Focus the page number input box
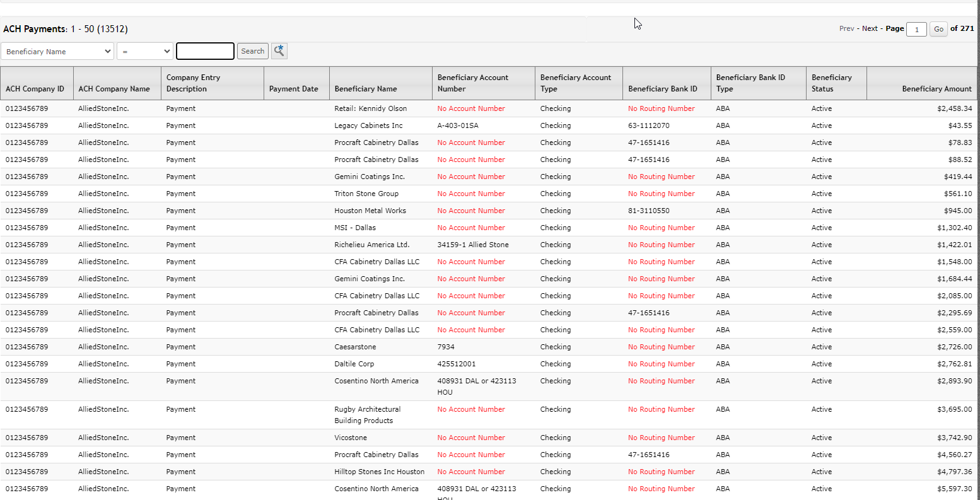This screenshot has width=980, height=500. (x=916, y=29)
